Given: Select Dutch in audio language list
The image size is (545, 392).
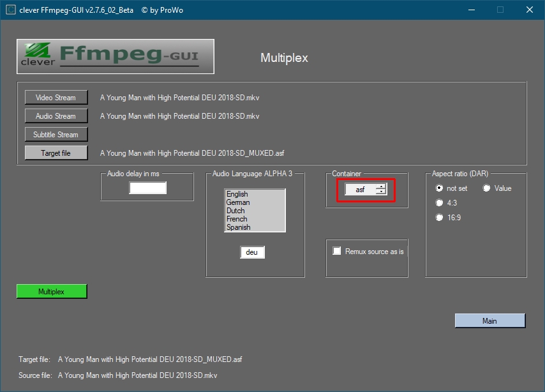Looking at the screenshot, I should coord(235,211).
